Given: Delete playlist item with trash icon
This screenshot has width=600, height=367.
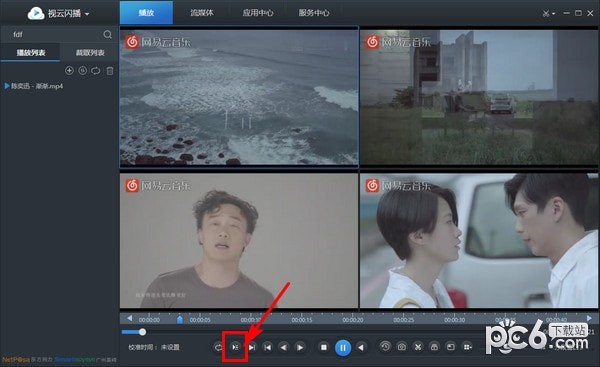Looking at the screenshot, I should pyautogui.click(x=110, y=70).
